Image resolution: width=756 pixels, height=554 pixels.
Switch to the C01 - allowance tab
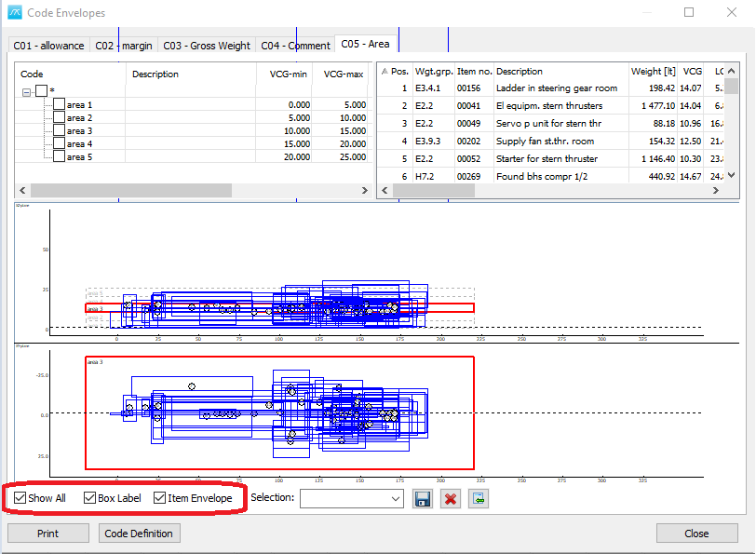coord(49,46)
